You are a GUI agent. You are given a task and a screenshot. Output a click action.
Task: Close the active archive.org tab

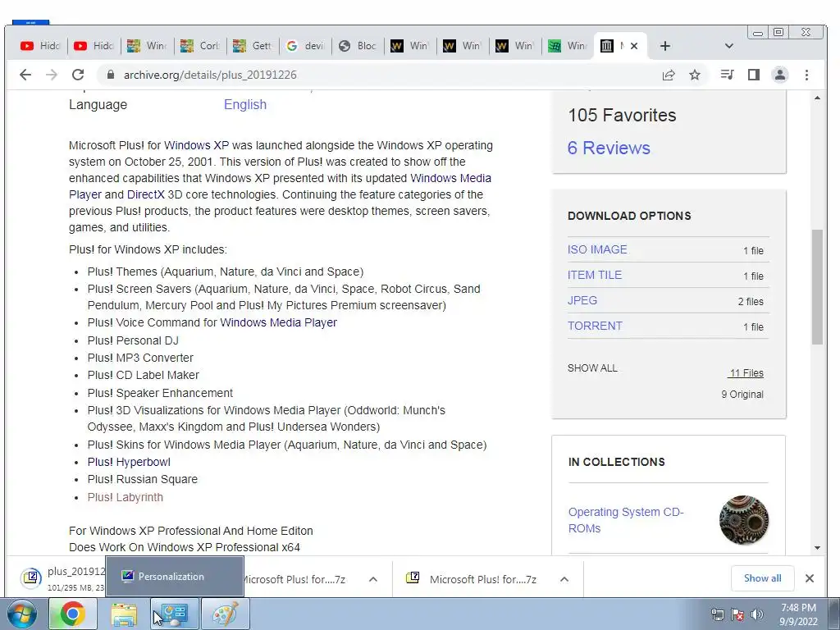(634, 46)
